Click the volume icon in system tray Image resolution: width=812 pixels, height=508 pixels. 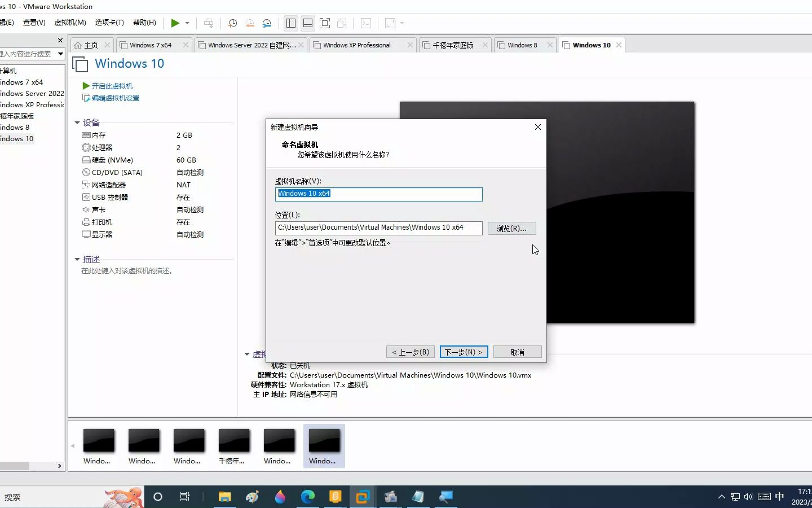748,497
